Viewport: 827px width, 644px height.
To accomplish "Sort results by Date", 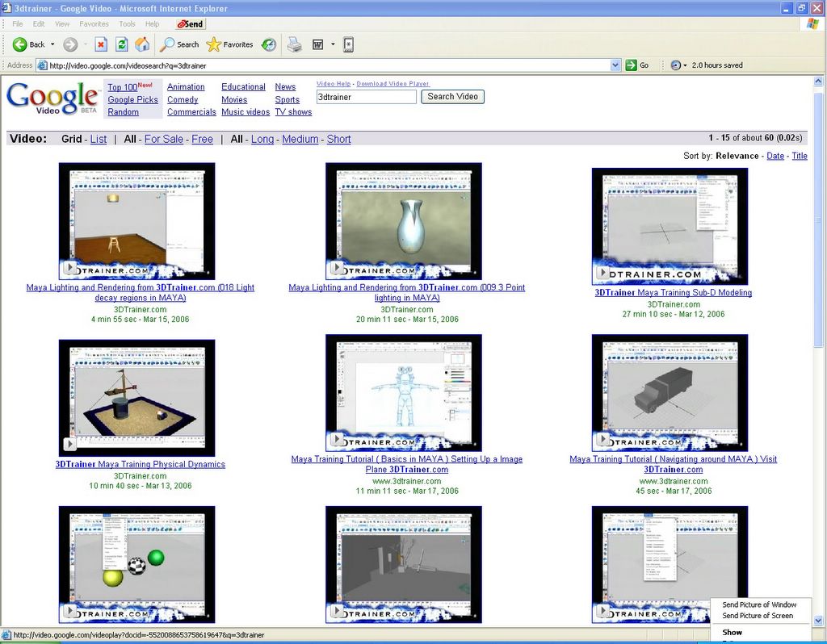I will 775,156.
